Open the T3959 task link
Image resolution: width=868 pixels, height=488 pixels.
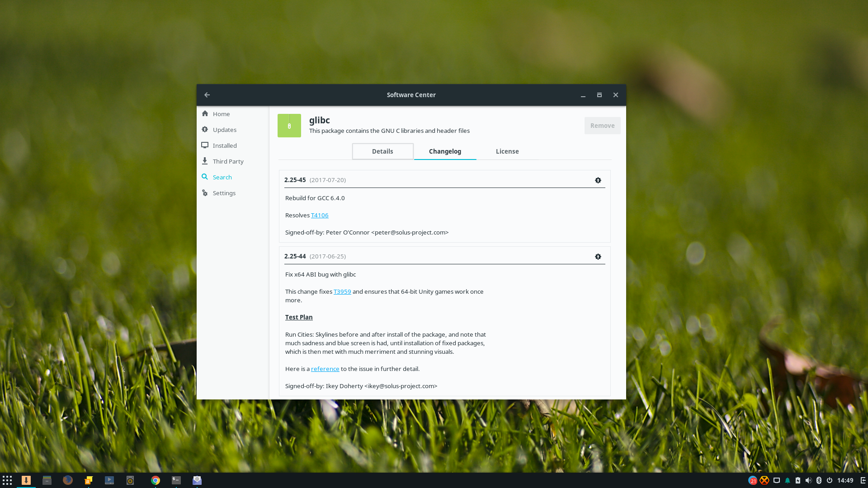[342, 291]
